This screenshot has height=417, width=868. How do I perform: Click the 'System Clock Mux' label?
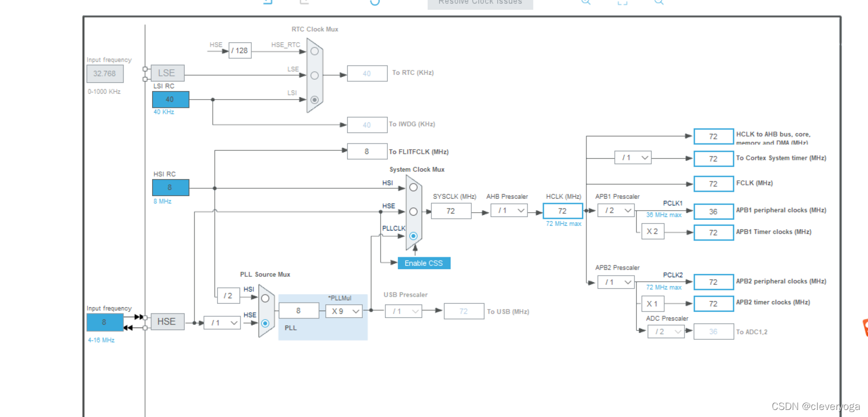[417, 170]
